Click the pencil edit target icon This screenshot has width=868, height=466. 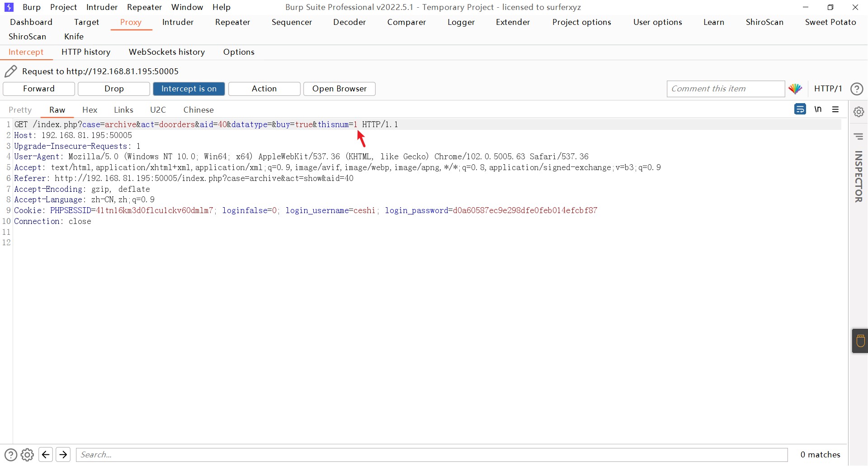(11, 71)
